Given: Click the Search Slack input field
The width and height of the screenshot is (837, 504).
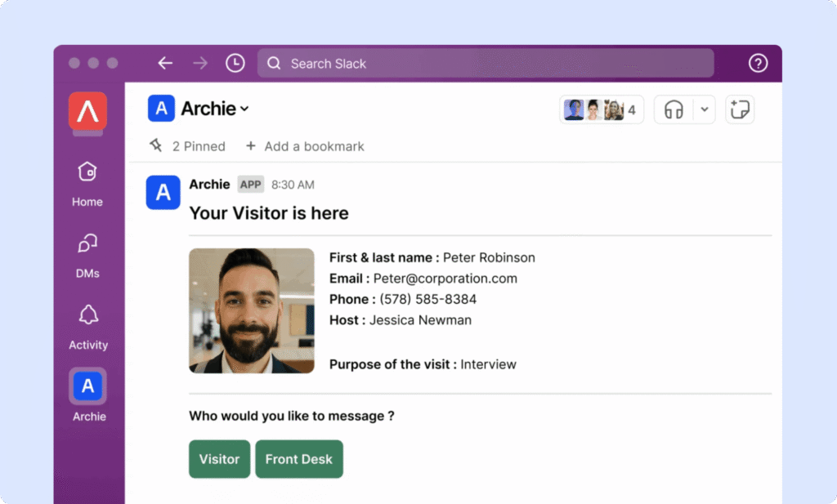Looking at the screenshot, I should (486, 62).
